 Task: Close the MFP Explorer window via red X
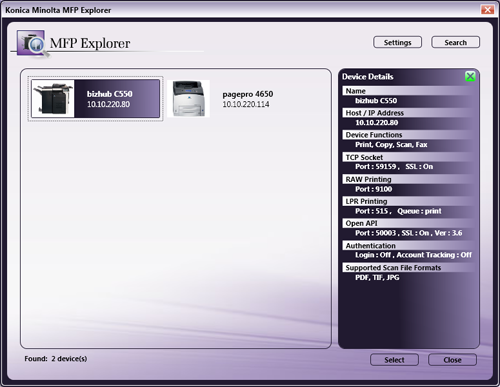pos(487,10)
